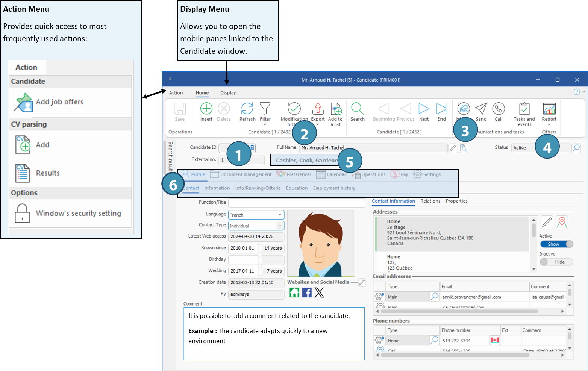Screen dimensions: 588x371
Task: Toggle the Active addresses Show switch
Action: point(556,244)
